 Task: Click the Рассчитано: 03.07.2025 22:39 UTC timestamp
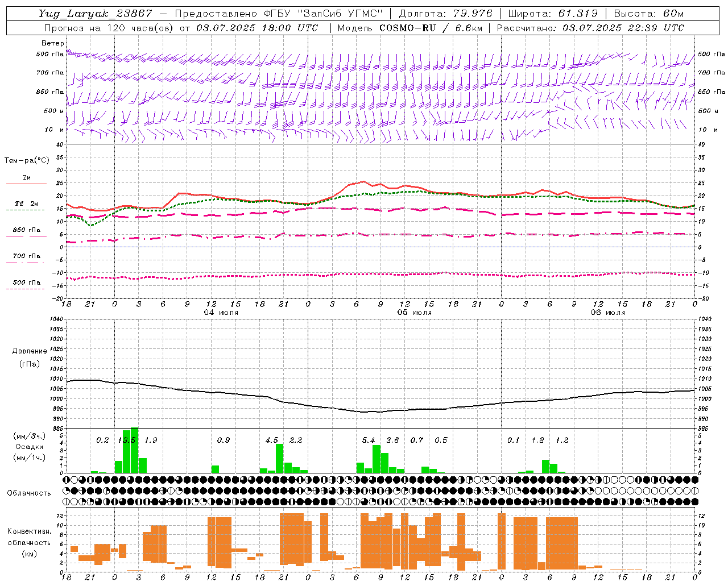pyautogui.click(x=590, y=28)
